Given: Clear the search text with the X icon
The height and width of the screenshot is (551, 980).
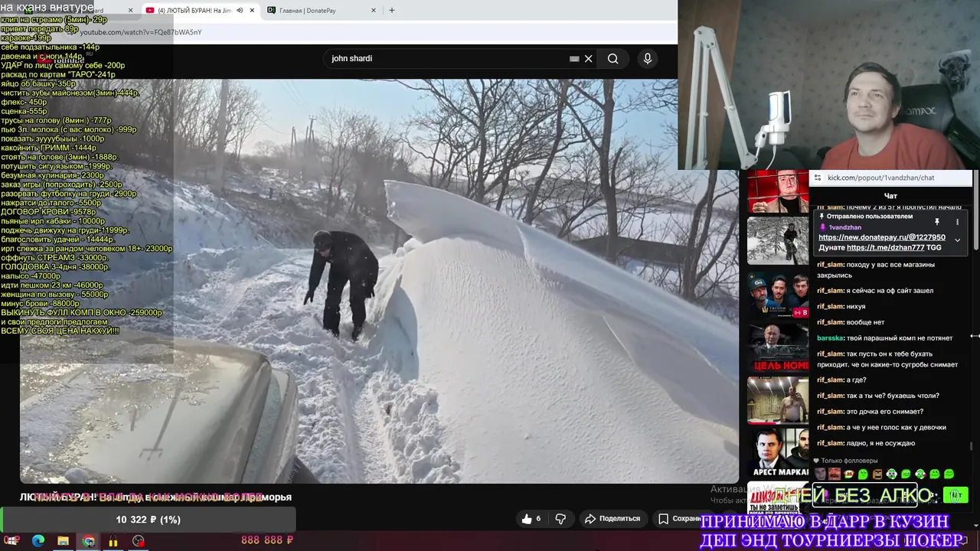Looking at the screenshot, I should 589,59.
